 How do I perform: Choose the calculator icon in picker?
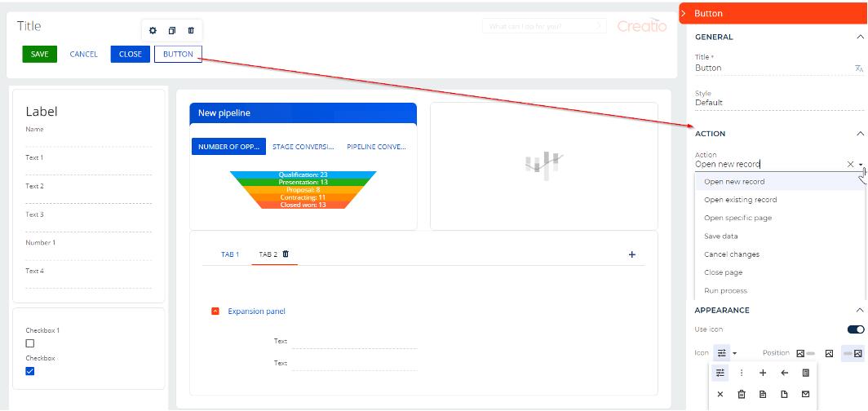coord(805,373)
